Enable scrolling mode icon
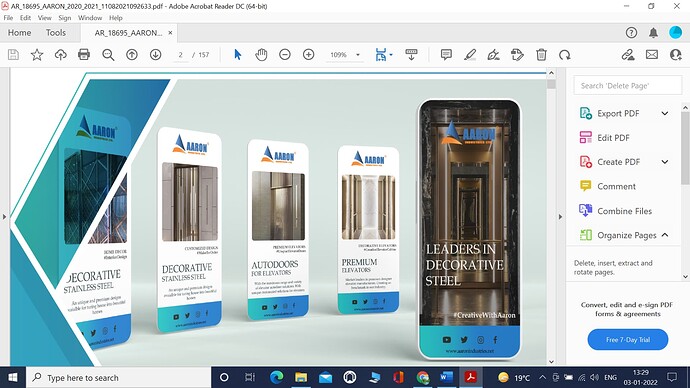Viewport: 690px width, 388px height. [411, 55]
